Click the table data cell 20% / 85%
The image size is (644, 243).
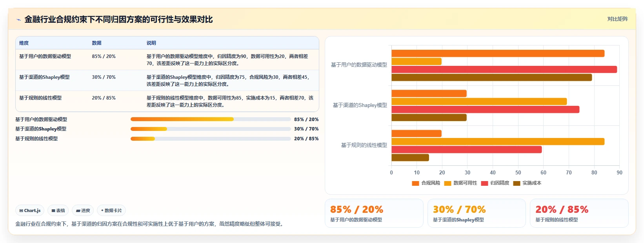[x=104, y=98]
